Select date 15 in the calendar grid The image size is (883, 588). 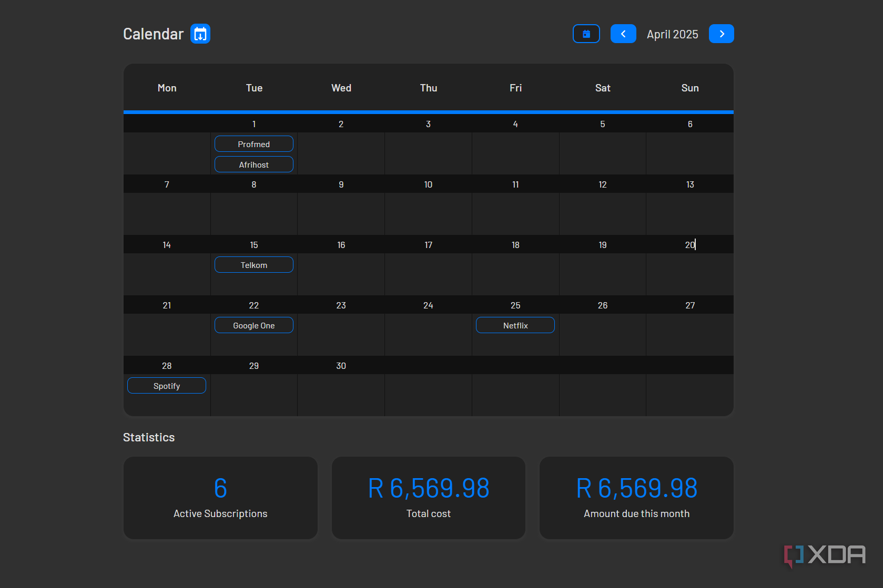click(254, 245)
